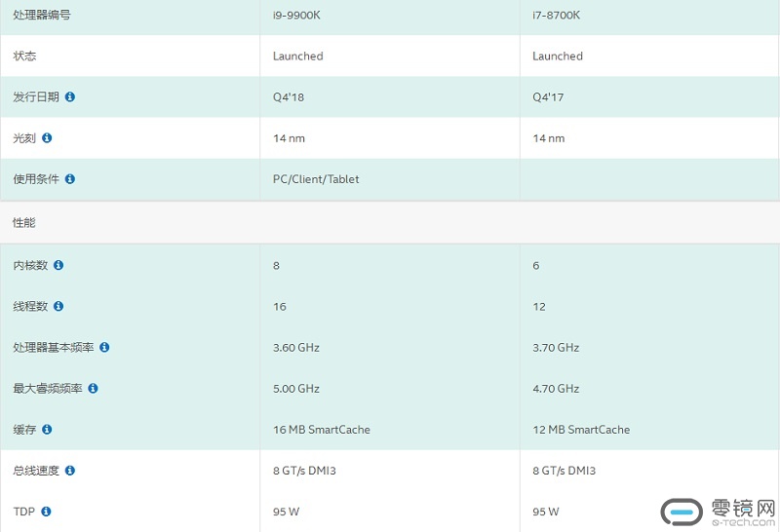The height and width of the screenshot is (532, 780).
Task: Click info icon beside 处理器基本频率
Action: point(104,347)
